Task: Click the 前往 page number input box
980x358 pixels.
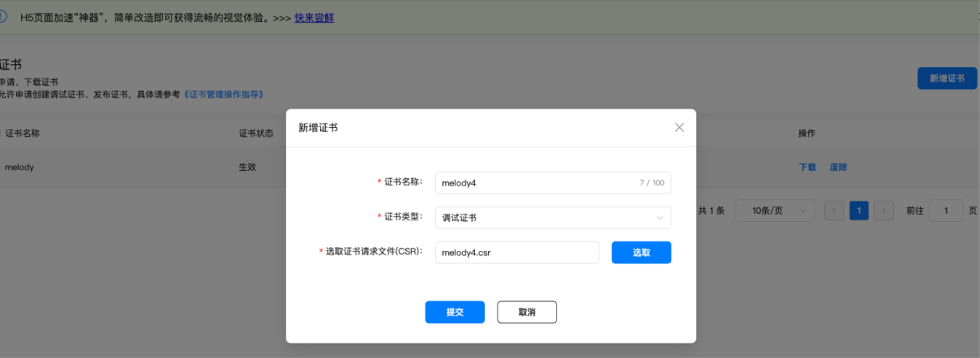Action: 946,211
